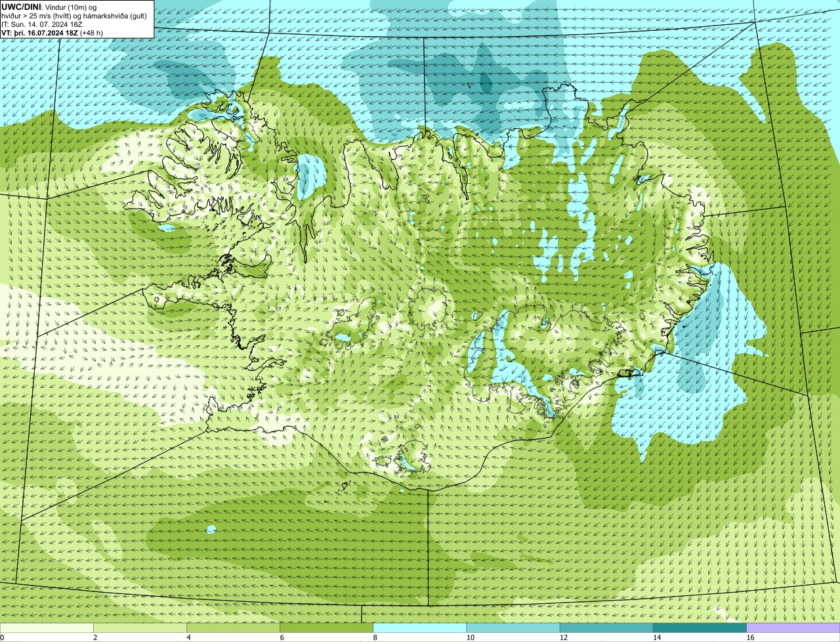Click the legend scale label "8"
Screen dimensions: 840x642
pyautogui.click(x=376, y=637)
